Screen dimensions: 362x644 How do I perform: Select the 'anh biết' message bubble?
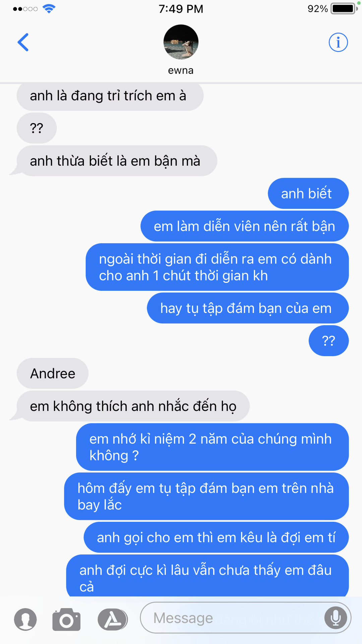(308, 194)
